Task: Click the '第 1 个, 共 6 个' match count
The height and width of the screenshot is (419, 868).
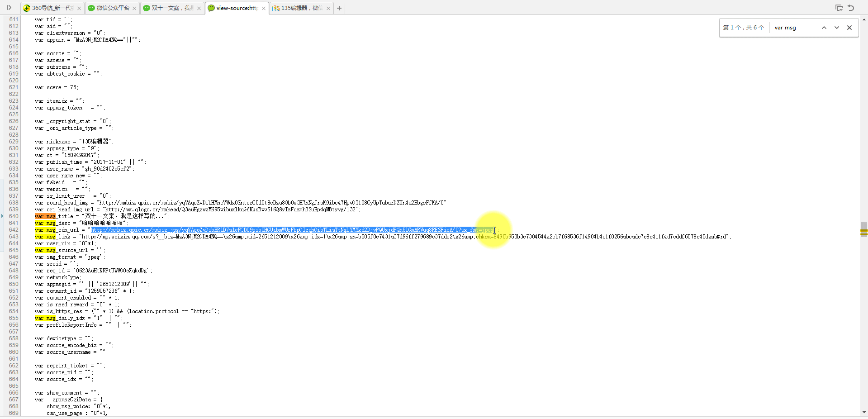Action: point(744,28)
